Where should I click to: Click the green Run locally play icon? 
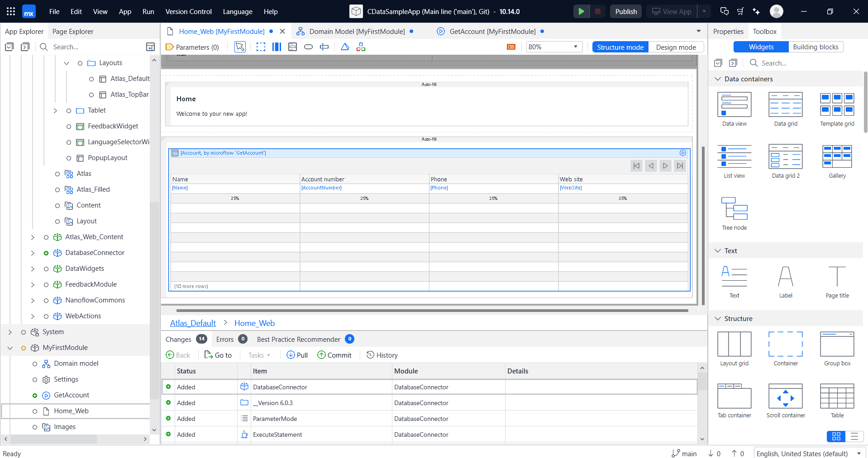click(x=581, y=11)
